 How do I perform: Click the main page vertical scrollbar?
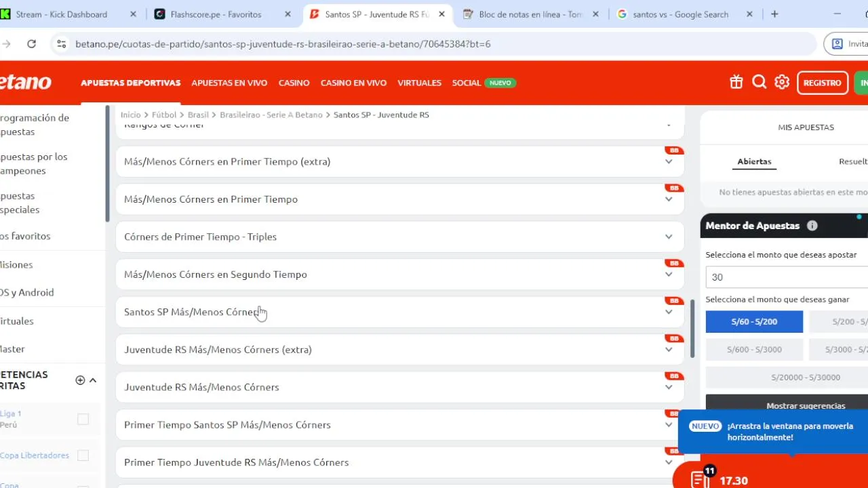point(692,329)
